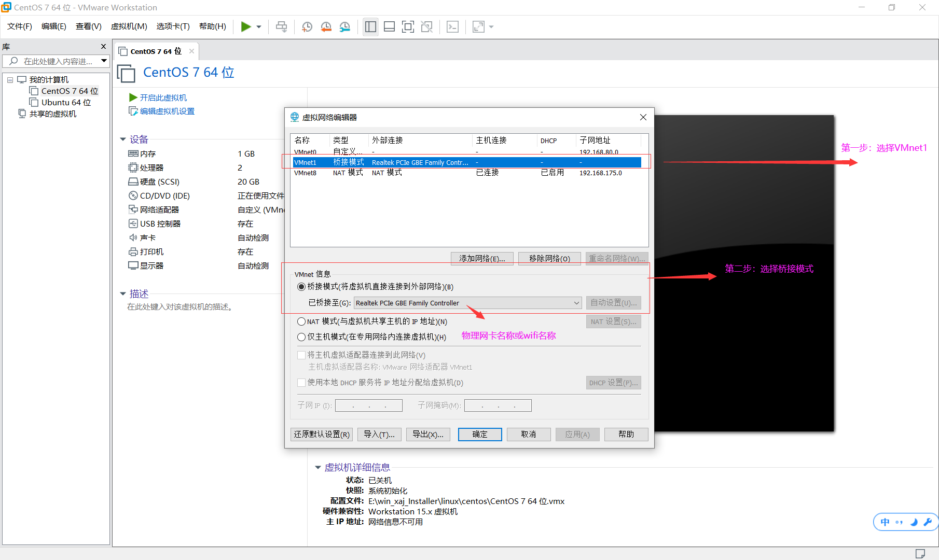Click the 帮助 button in dialog
Viewport: 939px width, 560px height.
point(626,435)
